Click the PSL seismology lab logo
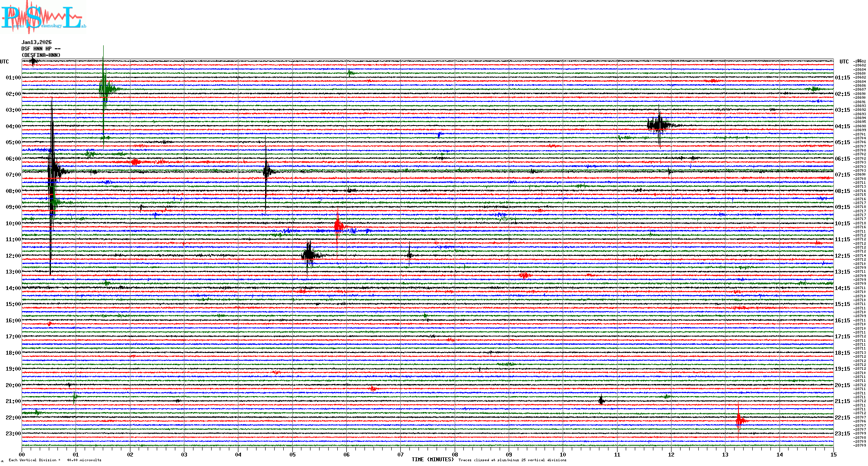868x466 pixels. pyautogui.click(x=43, y=17)
